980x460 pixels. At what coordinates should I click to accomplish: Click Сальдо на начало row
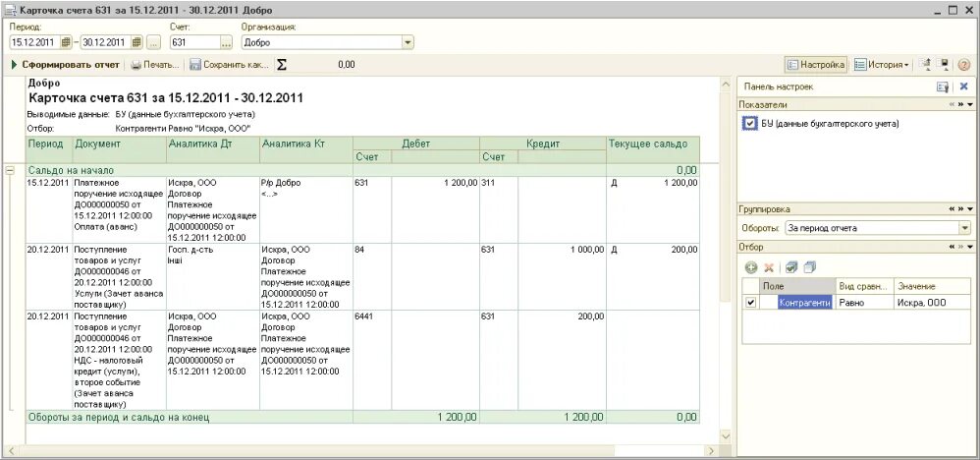point(362,170)
